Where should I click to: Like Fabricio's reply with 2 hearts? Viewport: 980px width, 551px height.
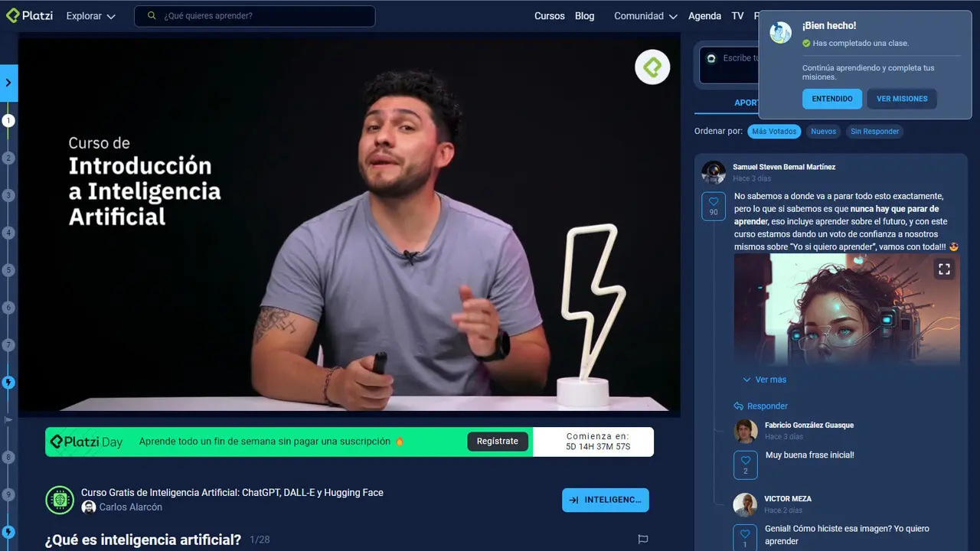[x=746, y=465]
